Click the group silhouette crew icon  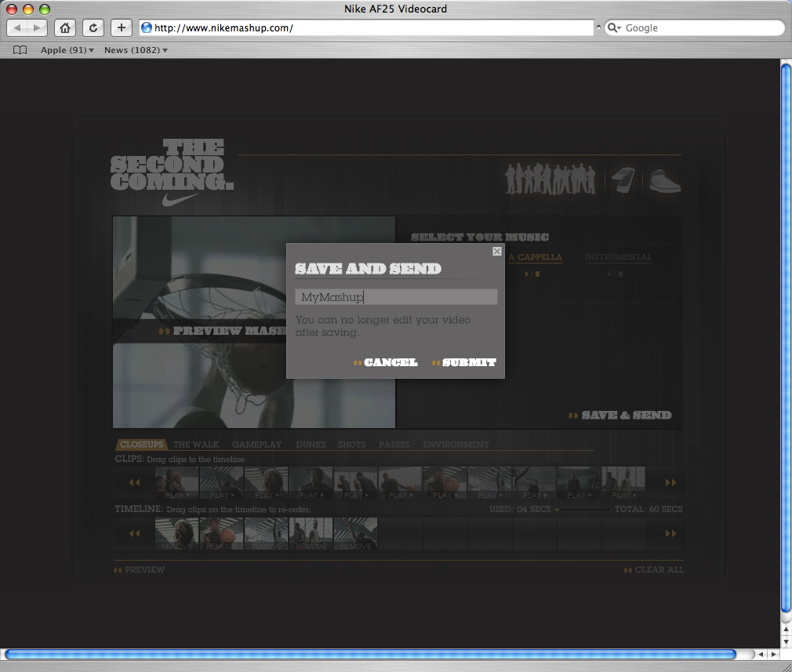[550, 180]
